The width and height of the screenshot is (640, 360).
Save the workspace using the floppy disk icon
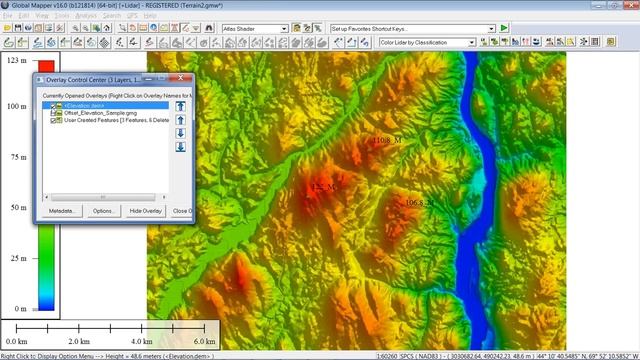click(18, 28)
